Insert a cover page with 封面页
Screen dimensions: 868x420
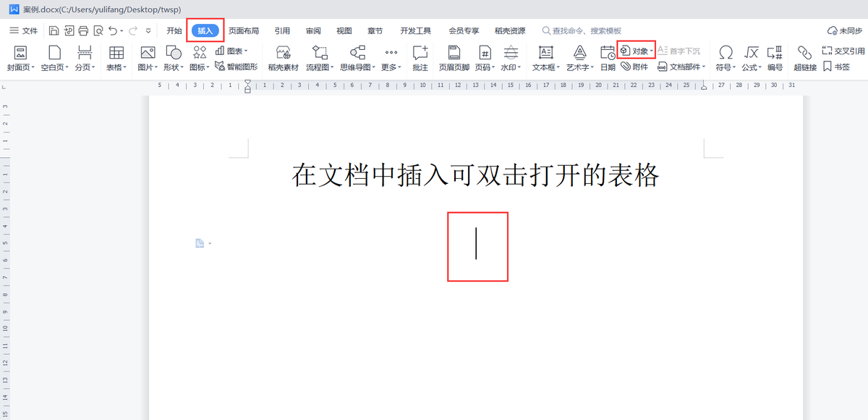pos(21,59)
